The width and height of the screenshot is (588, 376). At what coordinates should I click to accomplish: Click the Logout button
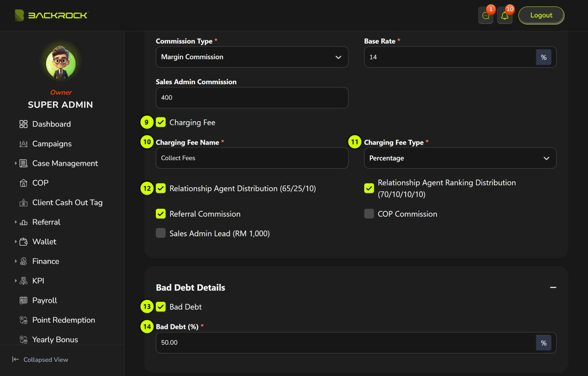tap(541, 15)
